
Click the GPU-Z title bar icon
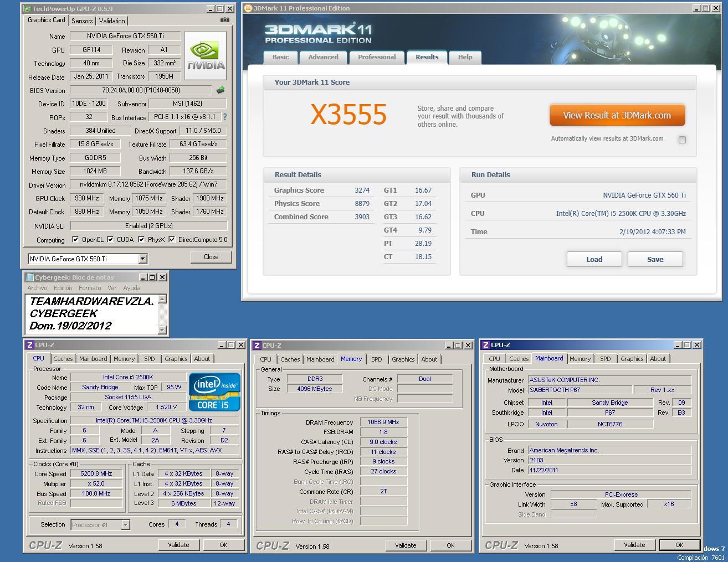[x=28, y=9]
